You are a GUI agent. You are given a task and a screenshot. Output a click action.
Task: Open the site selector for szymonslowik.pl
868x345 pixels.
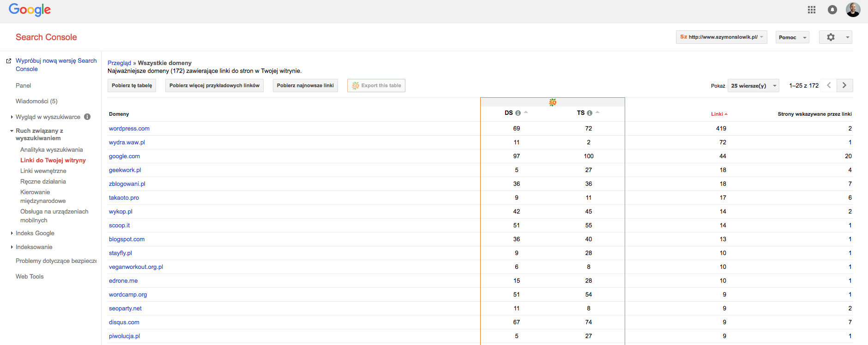722,37
